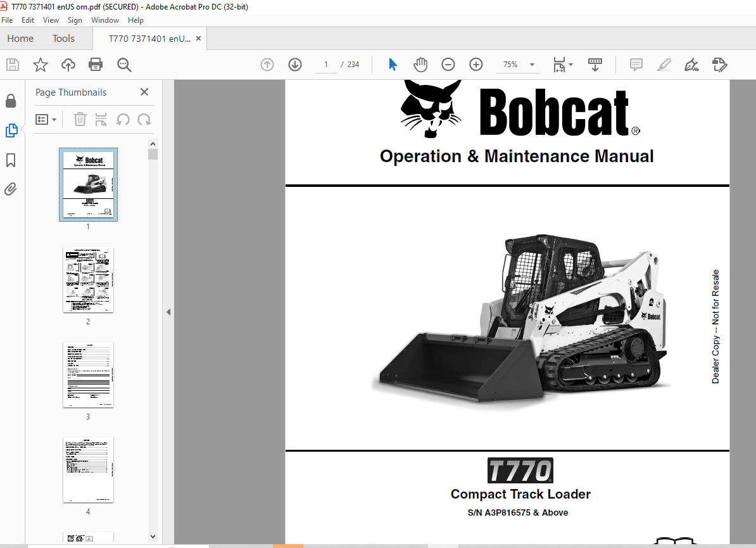This screenshot has height=548, width=756.
Task: Click the page number input field
Action: [326, 65]
